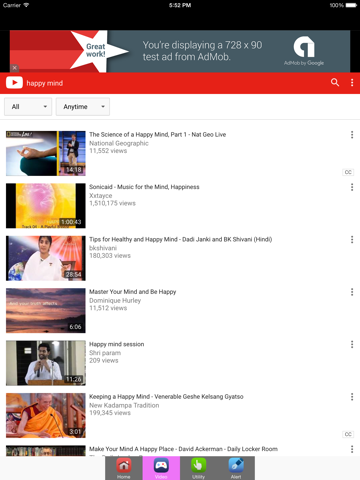Switch to the Utility tab
This screenshot has height=480, width=360.
(x=198, y=468)
